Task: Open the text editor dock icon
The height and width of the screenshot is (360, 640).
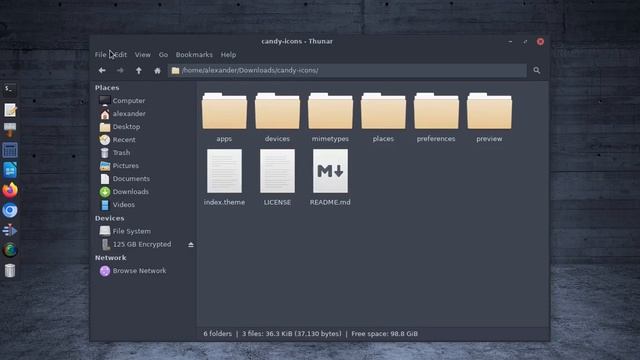Action: (x=10, y=110)
